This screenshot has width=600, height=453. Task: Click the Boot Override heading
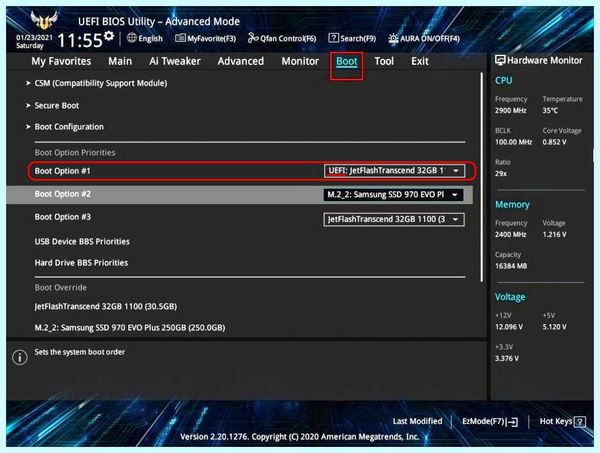pos(60,287)
